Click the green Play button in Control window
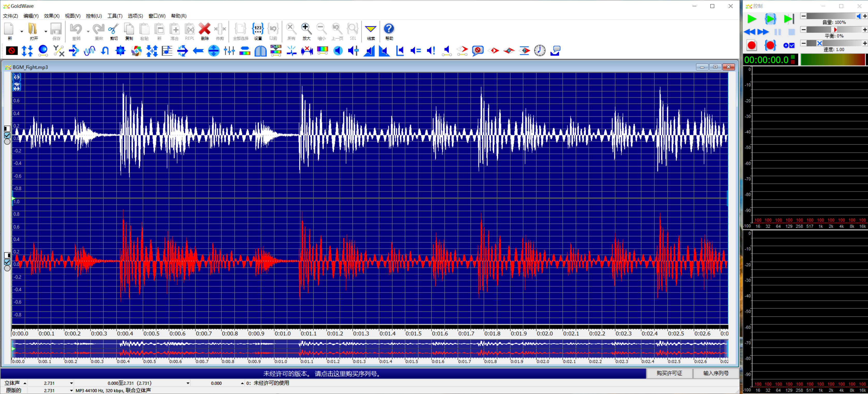Viewport: 868px width, 394px height. coord(752,19)
